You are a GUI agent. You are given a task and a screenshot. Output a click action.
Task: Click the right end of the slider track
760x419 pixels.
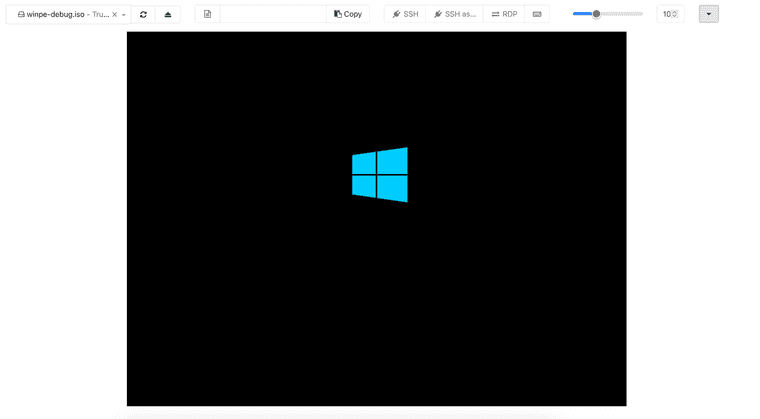pyautogui.click(x=641, y=14)
